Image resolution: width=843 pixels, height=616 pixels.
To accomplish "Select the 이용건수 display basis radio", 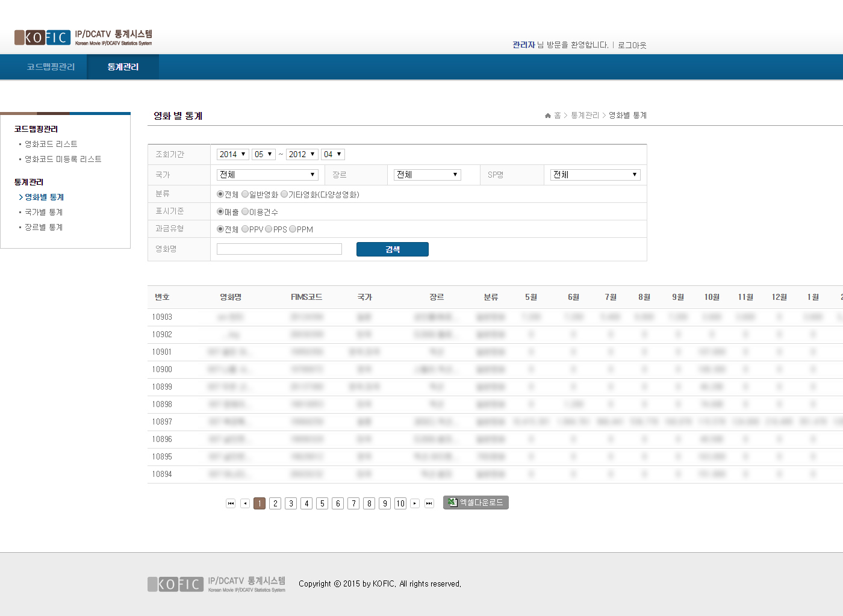I will pos(245,212).
